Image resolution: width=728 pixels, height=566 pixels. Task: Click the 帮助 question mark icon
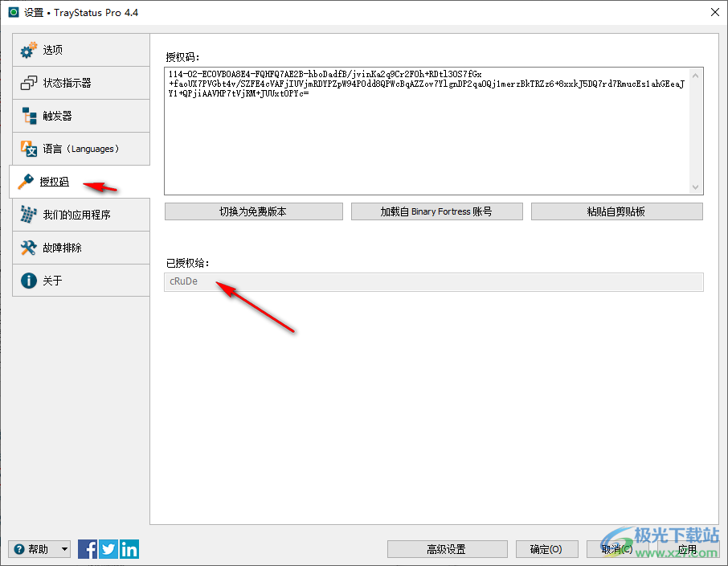tap(18, 548)
